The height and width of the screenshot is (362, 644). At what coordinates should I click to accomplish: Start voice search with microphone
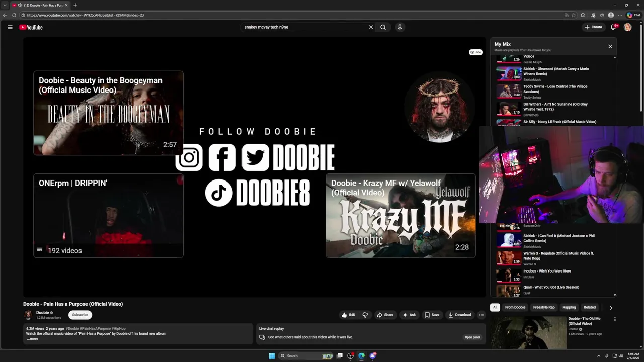click(x=400, y=27)
